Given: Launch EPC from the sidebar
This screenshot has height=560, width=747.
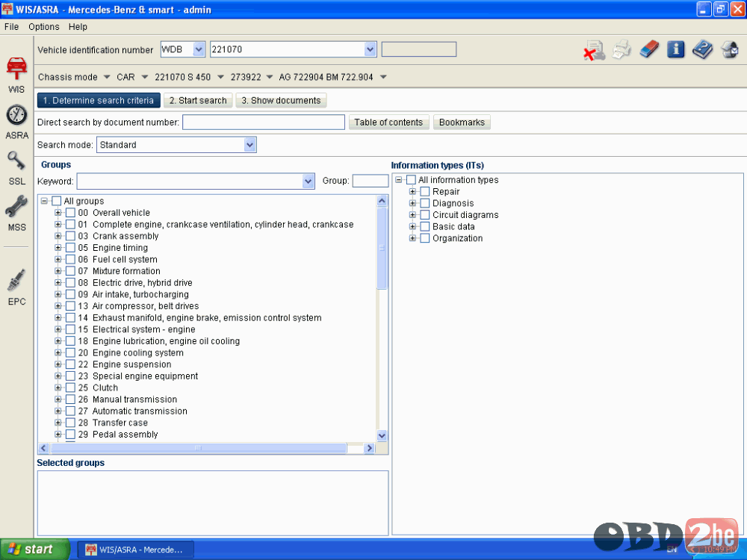Looking at the screenshot, I should (16, 287).
